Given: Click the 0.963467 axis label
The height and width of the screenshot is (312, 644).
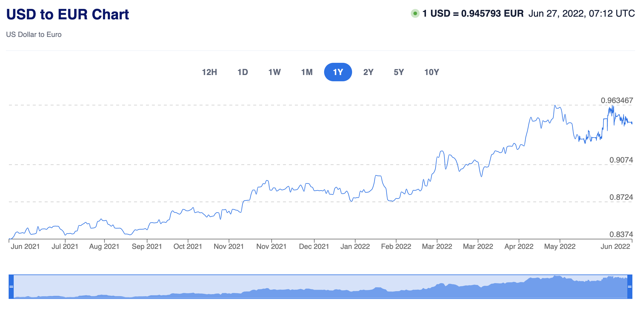Looking at the screenshot, I should coord(617,100).
